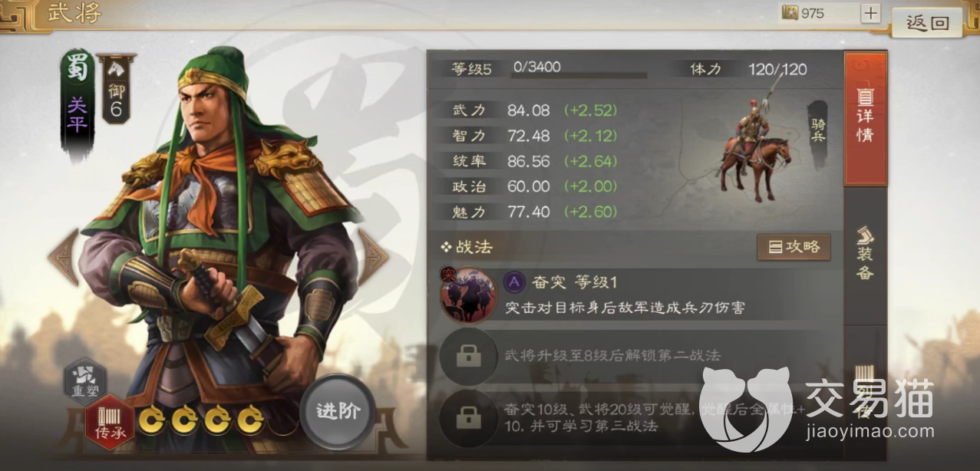Tap the 蜀 faction badge
The width and height of the screenshot is (980, 471).
coord(78,69)
